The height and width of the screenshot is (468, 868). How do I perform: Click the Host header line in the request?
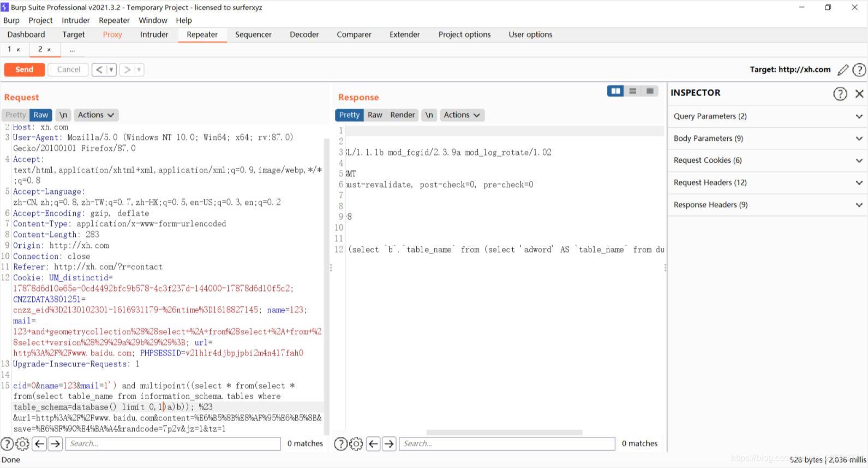coord(41,127)
